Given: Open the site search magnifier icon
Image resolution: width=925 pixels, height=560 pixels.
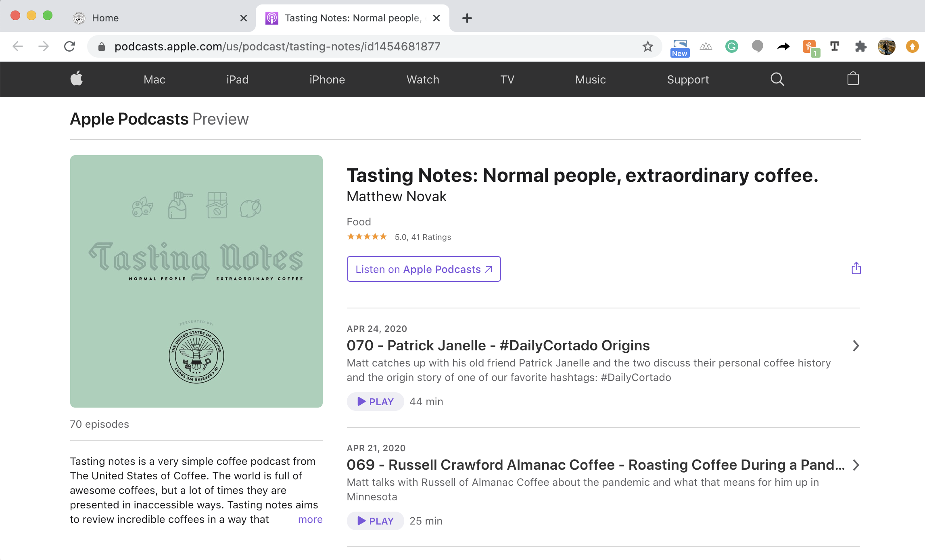Looking at the screenshot, I should coord(777,79).
